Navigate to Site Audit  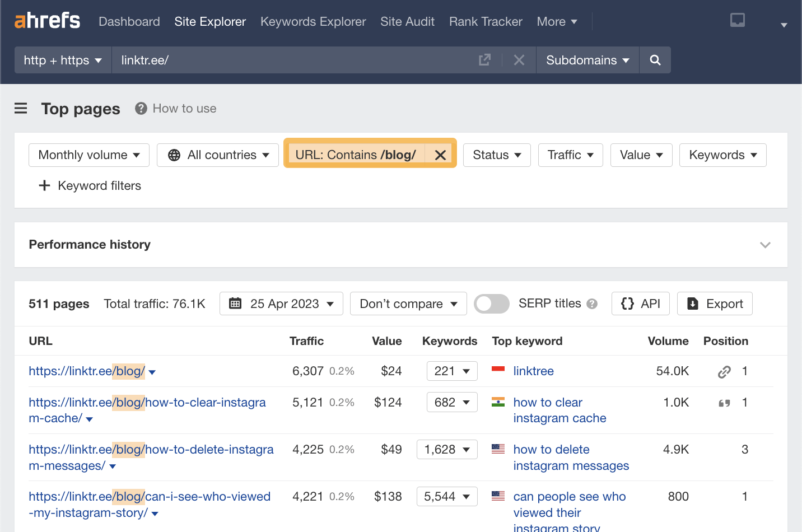407,21
